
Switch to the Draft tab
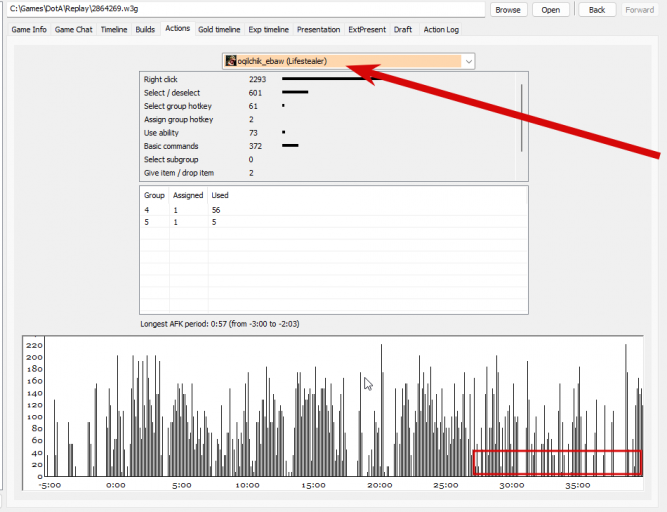point(403,29)
